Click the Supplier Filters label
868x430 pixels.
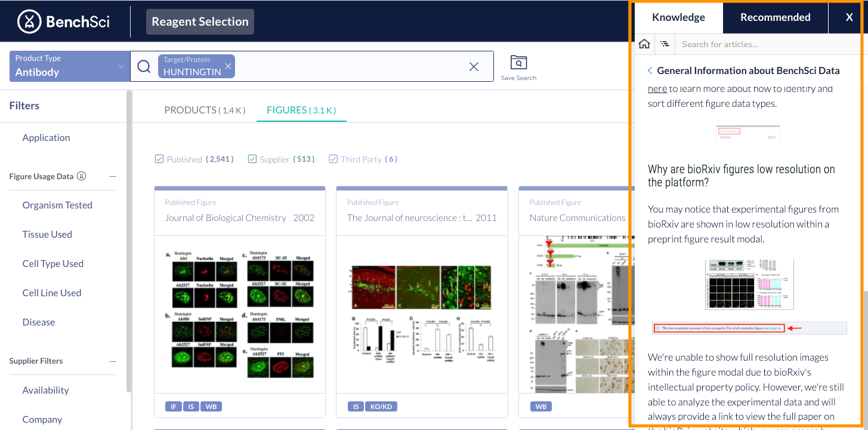36,361
